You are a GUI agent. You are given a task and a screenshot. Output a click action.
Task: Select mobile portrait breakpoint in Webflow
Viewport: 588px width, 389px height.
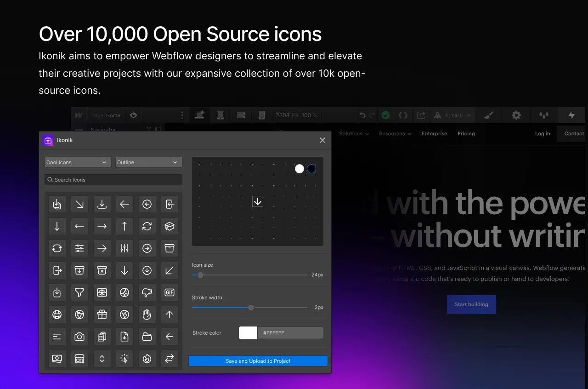point(262,115)
